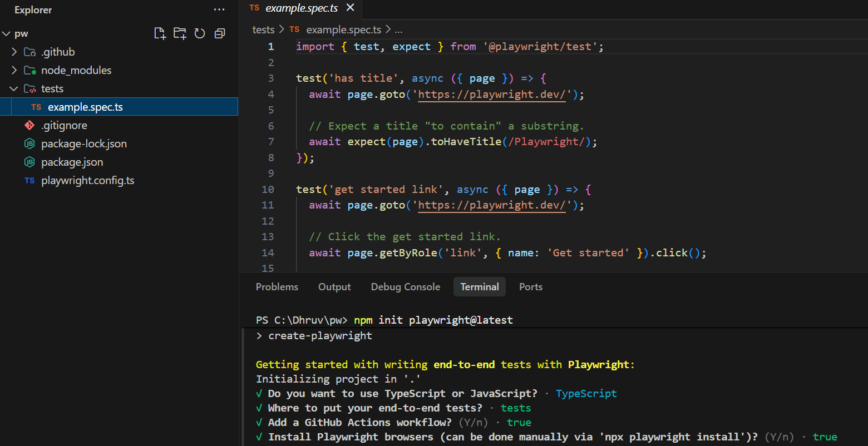Close the example.spec.ts editor tab

pyautogui.click(x=350, y=8)
